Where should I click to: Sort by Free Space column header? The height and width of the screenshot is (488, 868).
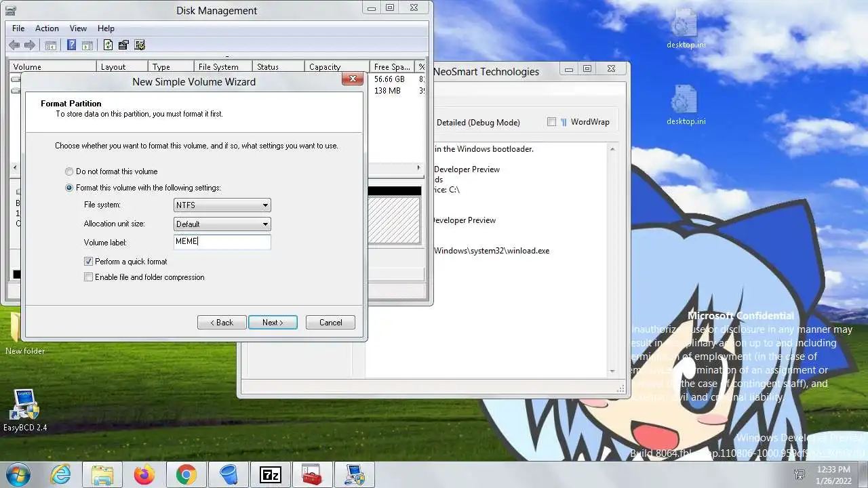click(393, 66)
